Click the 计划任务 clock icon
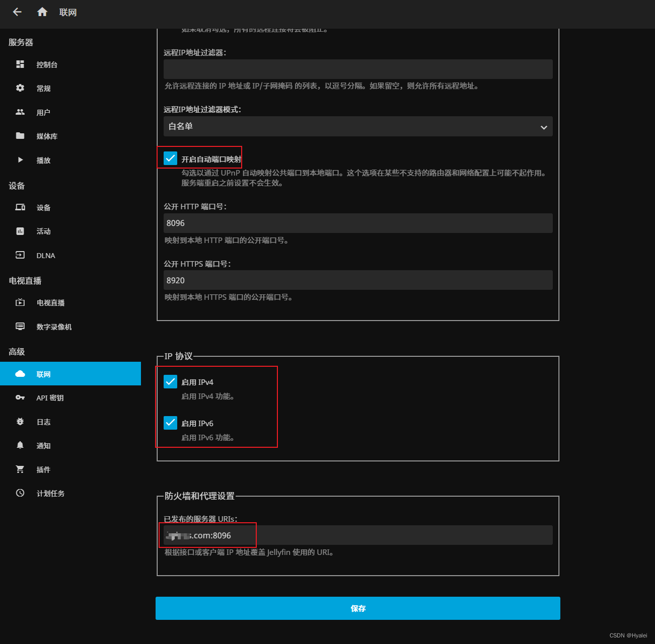This screenshot has height=644, width=655. coord(20,493)
